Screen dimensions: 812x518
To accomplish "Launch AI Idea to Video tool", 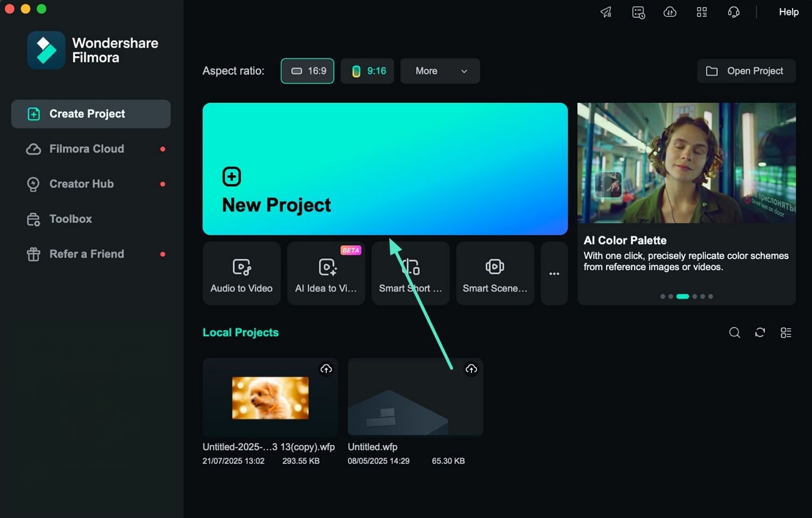I will coord(326,273).
